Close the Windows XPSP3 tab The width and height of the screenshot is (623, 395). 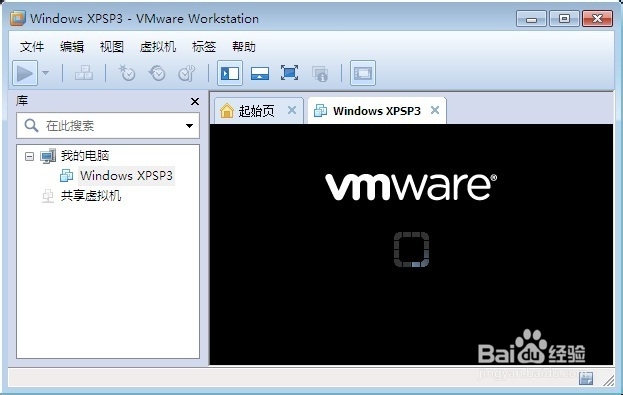click(435, 110)
